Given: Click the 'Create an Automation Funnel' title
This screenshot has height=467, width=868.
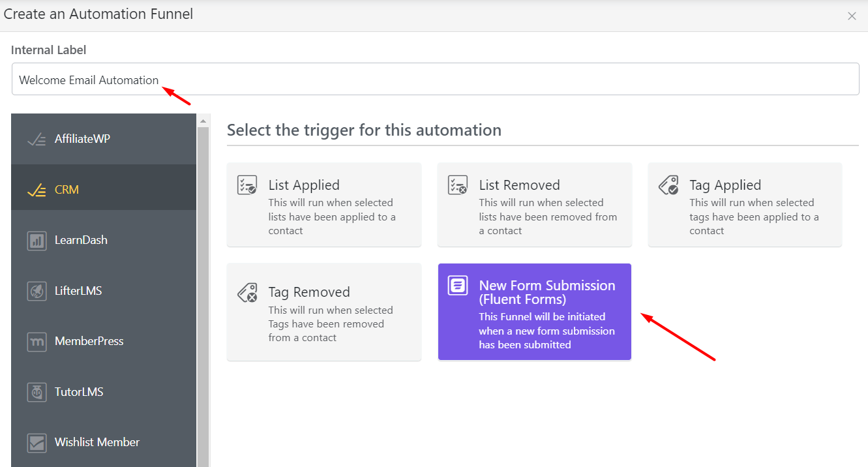Looking at the screenshot, I should [98, 14].
